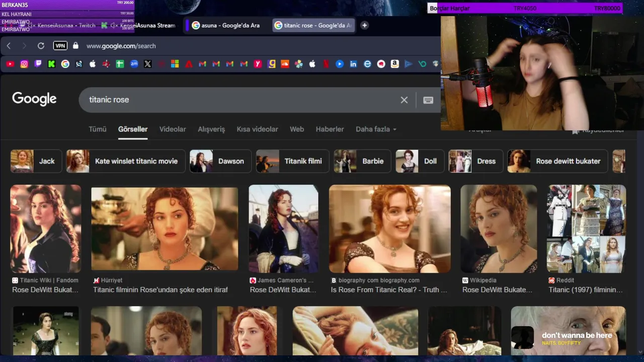Open the Reddit collage image thumbnail
644x362 pixels.
pos(586,229)
